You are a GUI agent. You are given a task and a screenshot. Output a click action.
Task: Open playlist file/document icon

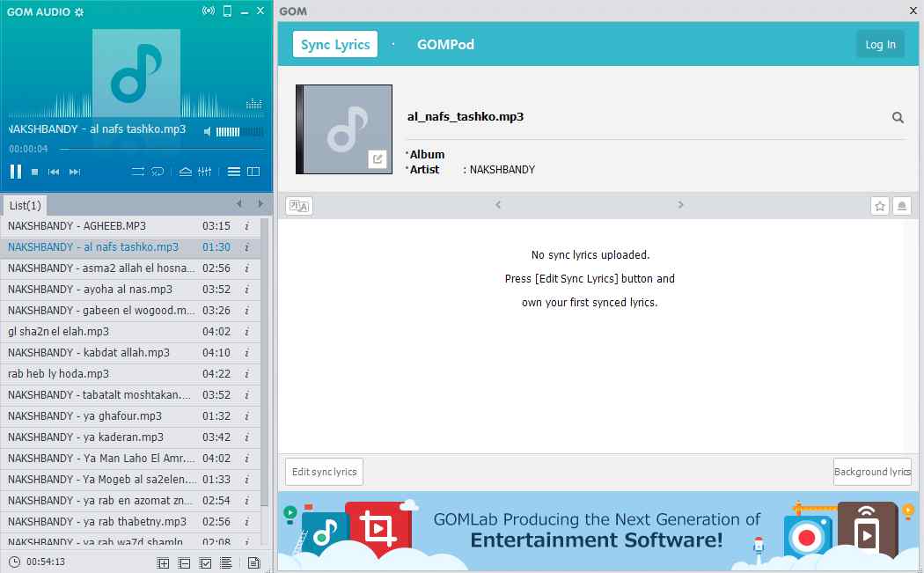pyautogui.click(x=254, y=563)
